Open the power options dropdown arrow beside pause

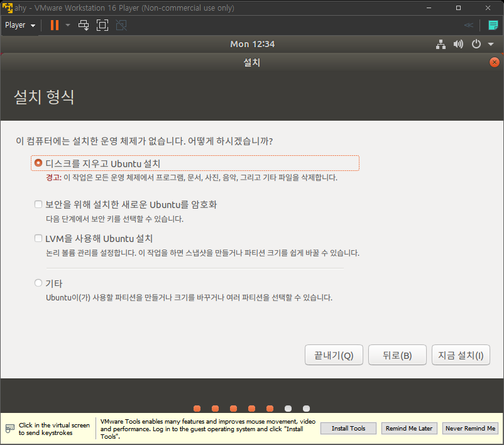tap(67, 25)
